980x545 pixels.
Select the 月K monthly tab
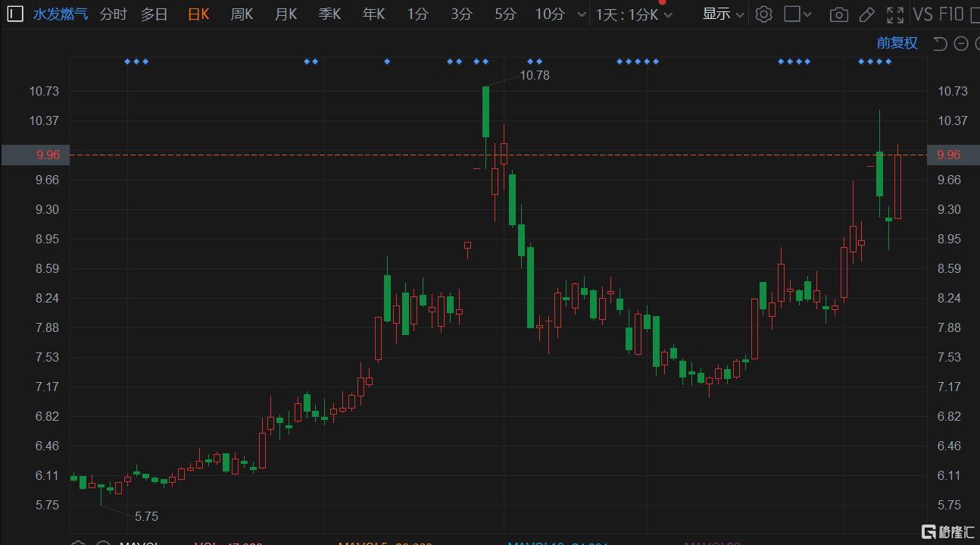tap(286, 14)
